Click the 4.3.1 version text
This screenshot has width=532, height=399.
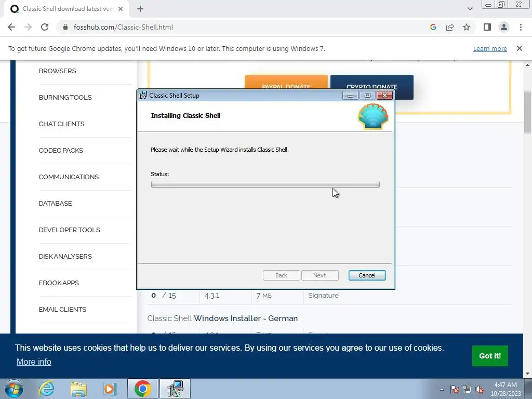(x=212, y=296)
